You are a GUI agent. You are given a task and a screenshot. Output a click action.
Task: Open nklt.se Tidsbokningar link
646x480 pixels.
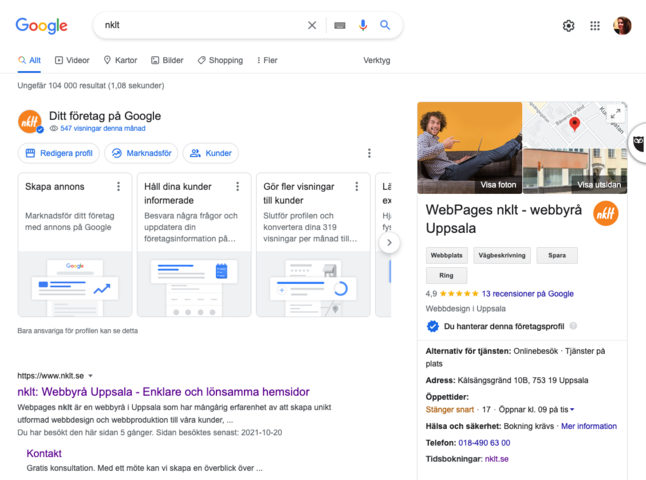pos(496,459)
